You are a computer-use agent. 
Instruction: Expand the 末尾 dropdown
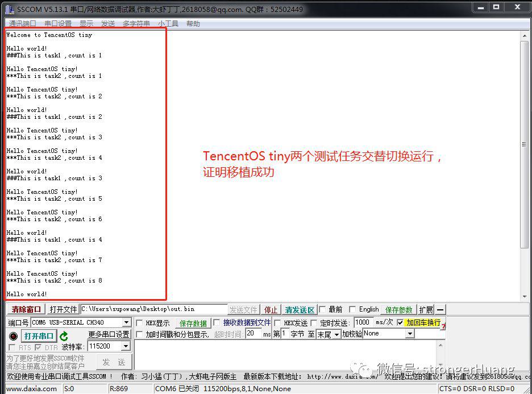tap(336, 334)
